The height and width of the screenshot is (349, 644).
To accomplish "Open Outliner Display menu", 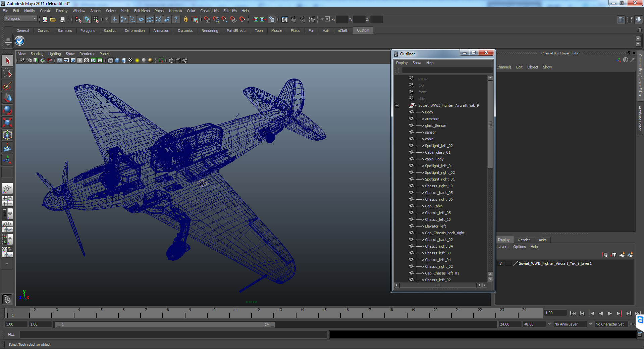I will (402, 63).
